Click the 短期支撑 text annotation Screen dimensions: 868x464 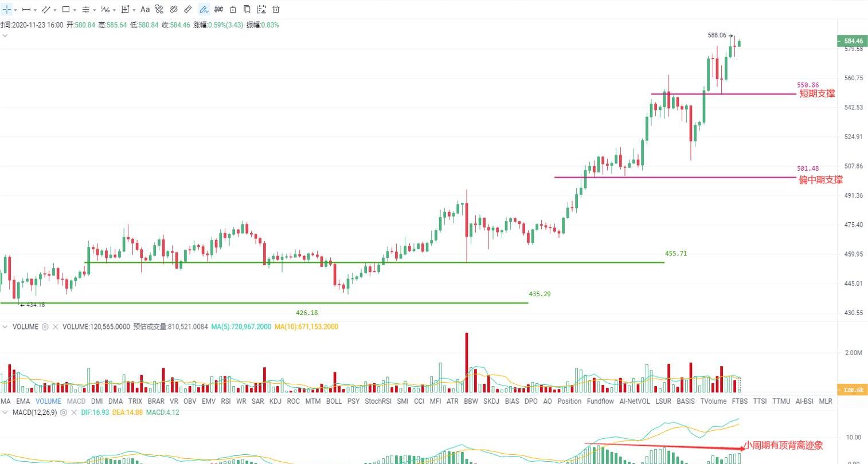[817, 93]
